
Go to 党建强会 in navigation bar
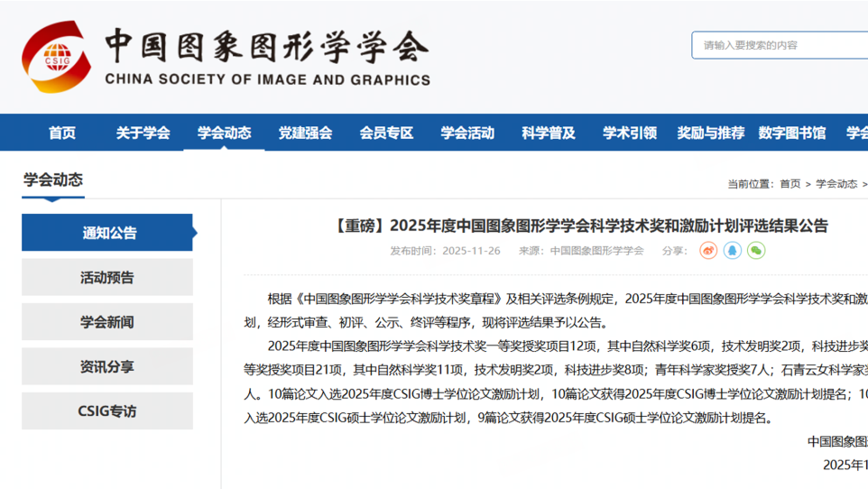pyautogui.click(x=305, y=133)
